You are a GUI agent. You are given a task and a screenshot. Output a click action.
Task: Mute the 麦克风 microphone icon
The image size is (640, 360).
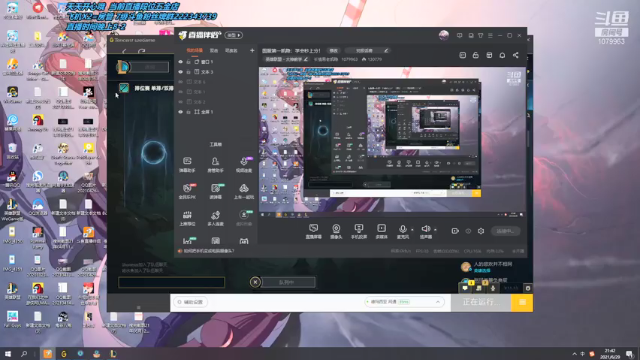pos(402,229)
